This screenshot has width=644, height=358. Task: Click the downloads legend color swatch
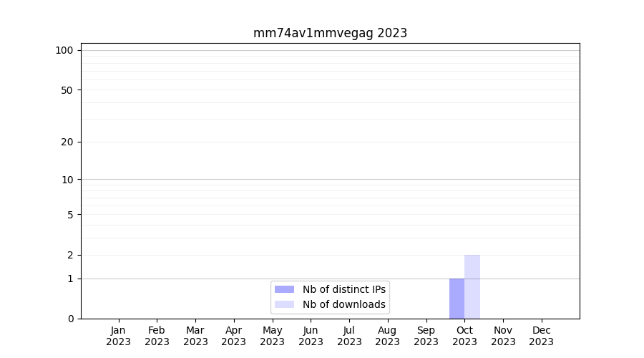click(x=284, y=304)
